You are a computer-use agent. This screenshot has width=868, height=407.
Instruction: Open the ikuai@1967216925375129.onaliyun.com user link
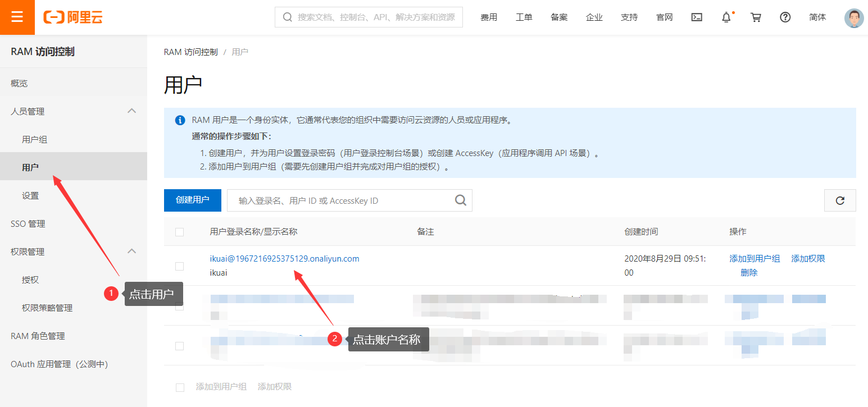point(284,259)
